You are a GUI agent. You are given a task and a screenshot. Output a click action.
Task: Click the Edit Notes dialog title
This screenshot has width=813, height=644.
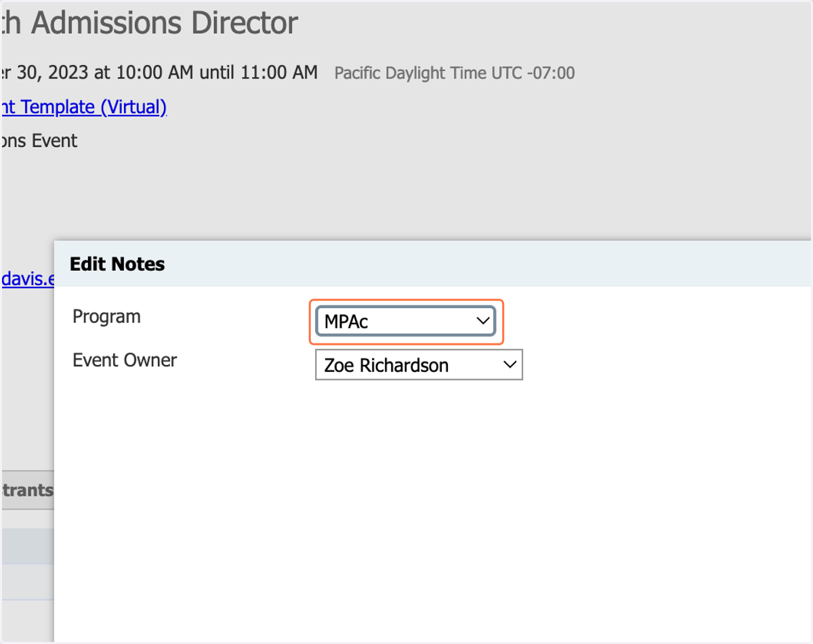117,264
